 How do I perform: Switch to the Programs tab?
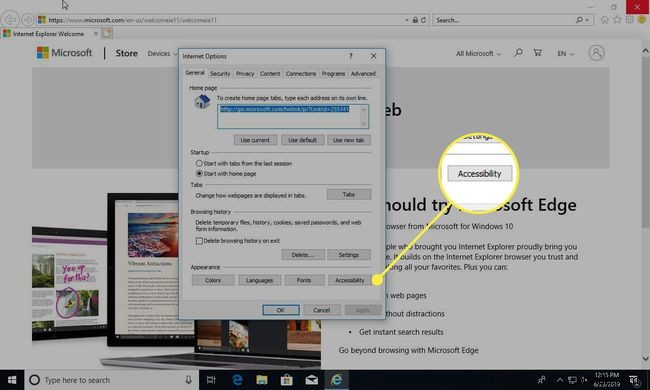333,73
